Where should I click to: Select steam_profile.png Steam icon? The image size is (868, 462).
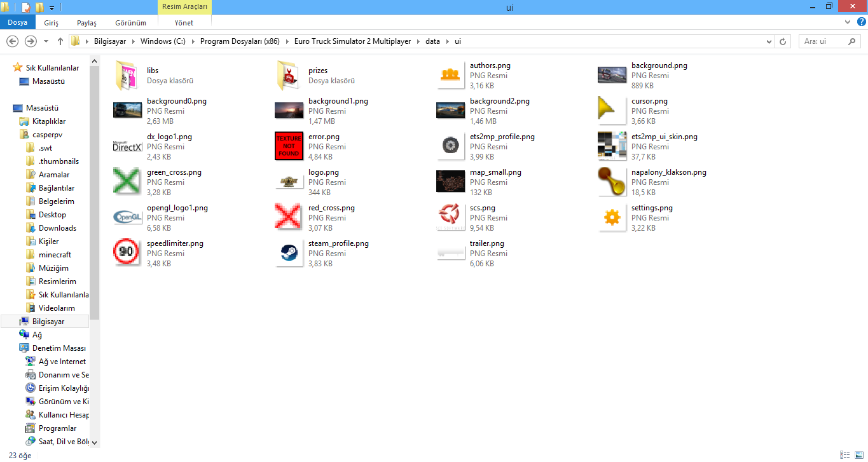[289, 253]
